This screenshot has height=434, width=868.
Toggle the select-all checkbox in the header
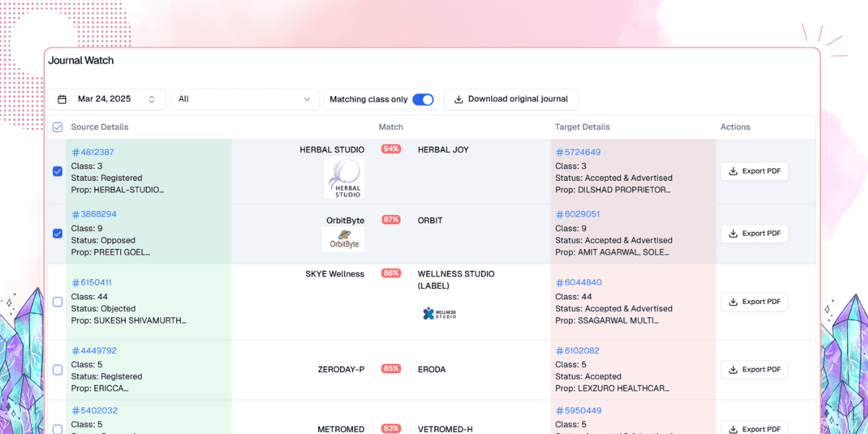58,127
